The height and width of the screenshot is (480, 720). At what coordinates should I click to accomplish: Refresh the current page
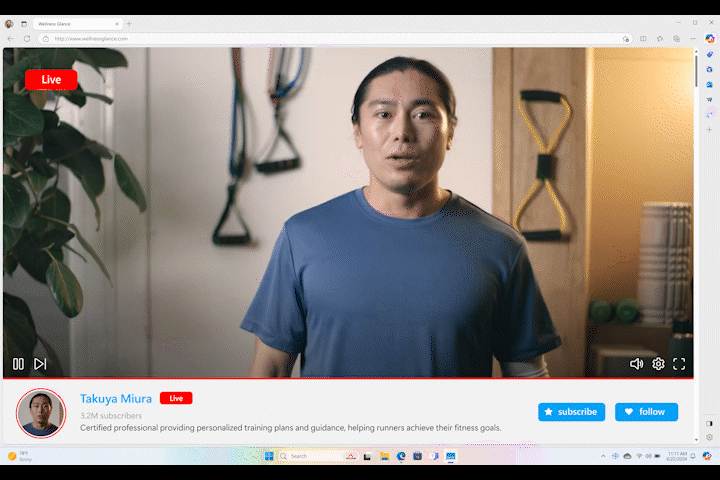pyautogui.click(x=27, y=39)
